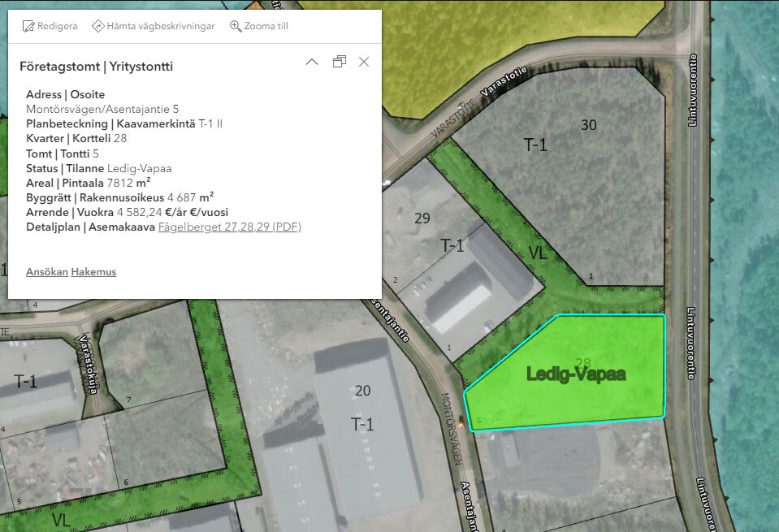This screenshot has height=532, width=779.
Task: Click the Hakemus link
Action: coord(93,272)
